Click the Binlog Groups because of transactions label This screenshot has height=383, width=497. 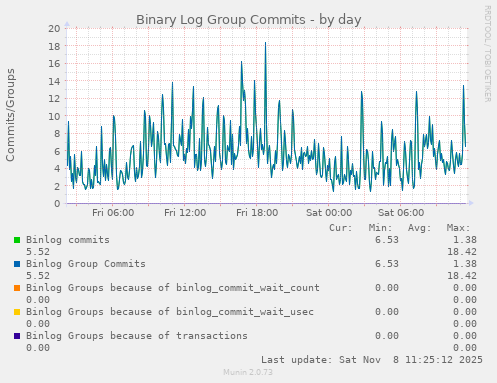(137, 336)
